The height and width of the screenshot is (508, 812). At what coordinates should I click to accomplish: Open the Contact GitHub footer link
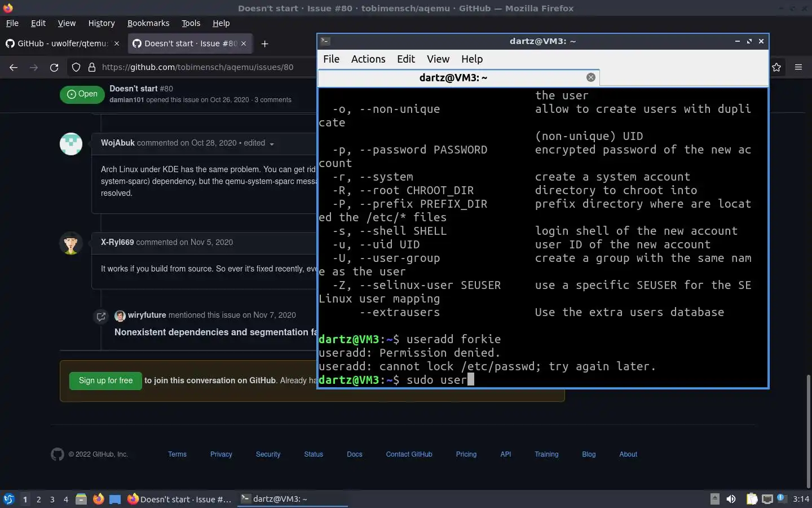[409, 454]
